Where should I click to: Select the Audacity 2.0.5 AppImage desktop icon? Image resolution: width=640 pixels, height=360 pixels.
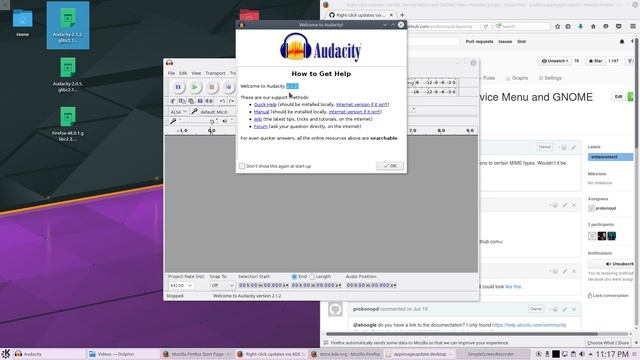tap(68, 75)
